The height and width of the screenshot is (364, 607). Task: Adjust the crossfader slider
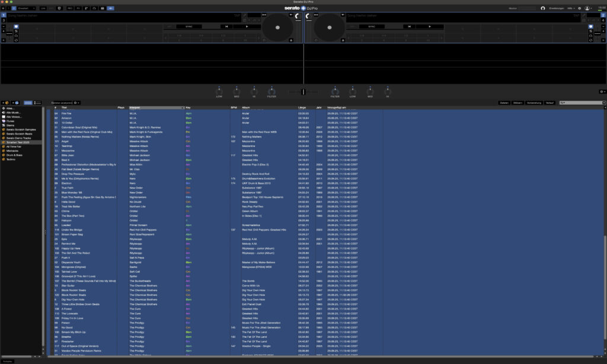click(303, 92)
